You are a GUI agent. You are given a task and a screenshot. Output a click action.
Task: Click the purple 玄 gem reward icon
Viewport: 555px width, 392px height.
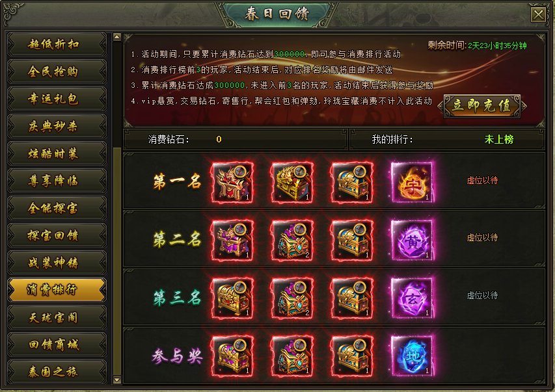[412, 298]
